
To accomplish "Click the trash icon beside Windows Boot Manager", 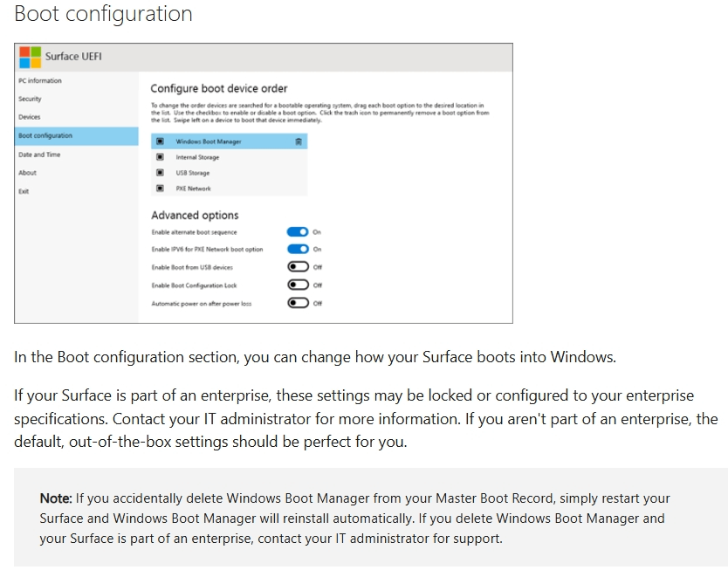I will (299, 141).
